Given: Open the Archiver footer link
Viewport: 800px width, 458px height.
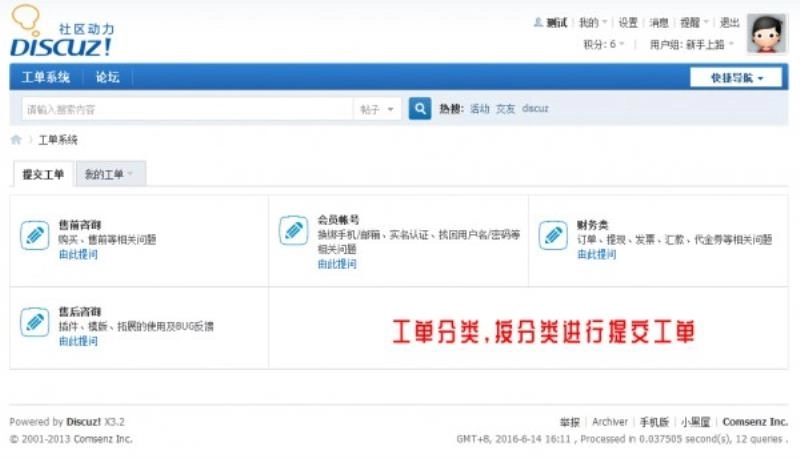Looking at the screenshot, I should (610, 422).
